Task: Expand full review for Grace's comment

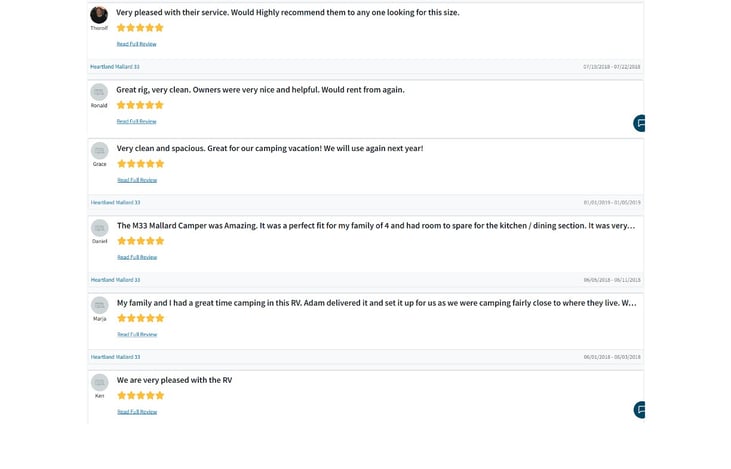Action: (137, 180)
